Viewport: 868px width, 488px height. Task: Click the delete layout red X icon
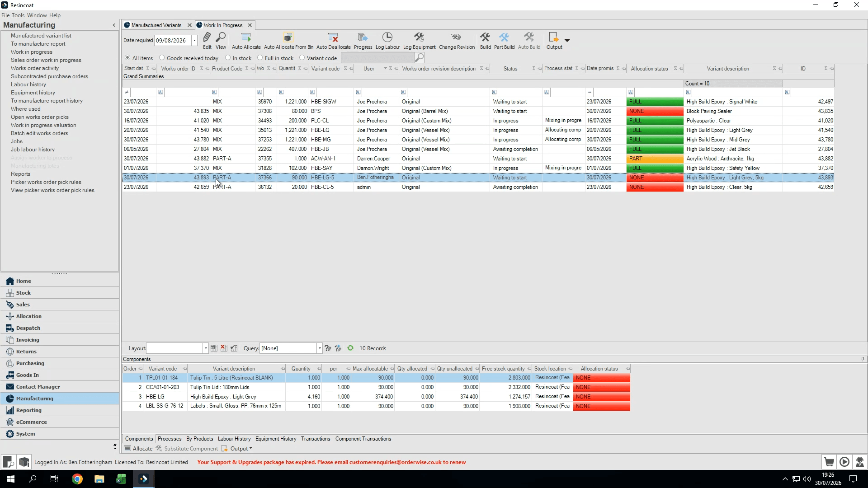(x=224, y=348)
